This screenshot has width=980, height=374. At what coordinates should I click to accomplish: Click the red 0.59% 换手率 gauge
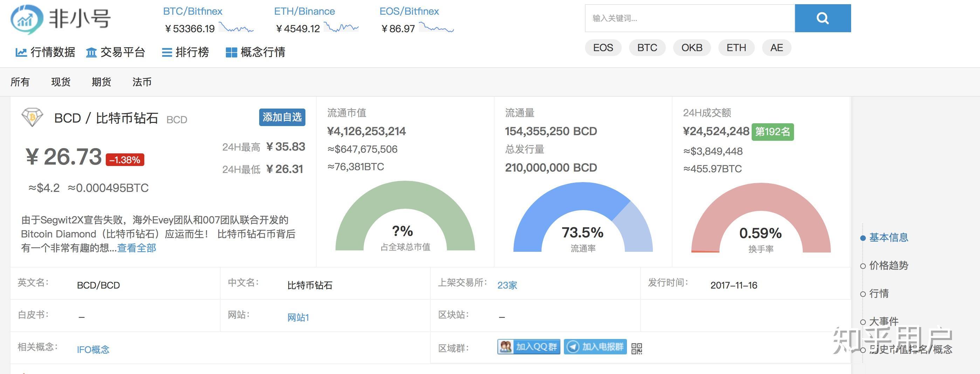[761, 217]
